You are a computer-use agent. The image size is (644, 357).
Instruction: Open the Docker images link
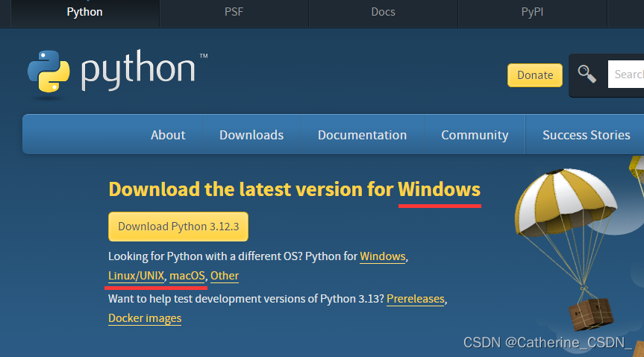[145, 318]
